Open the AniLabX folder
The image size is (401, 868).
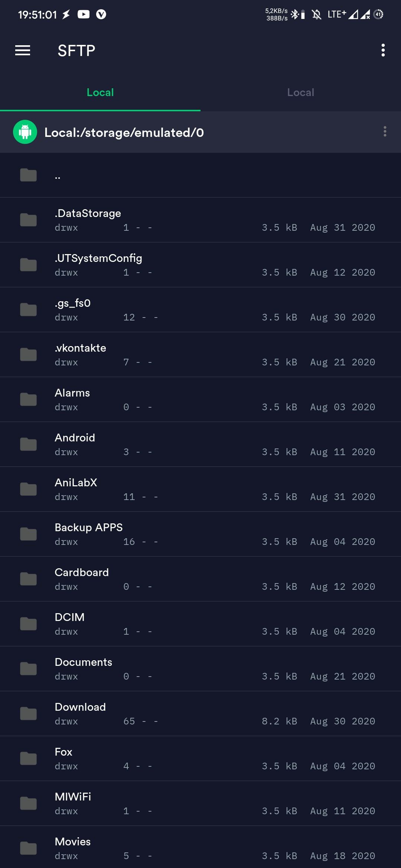click(x=200, y=489)
